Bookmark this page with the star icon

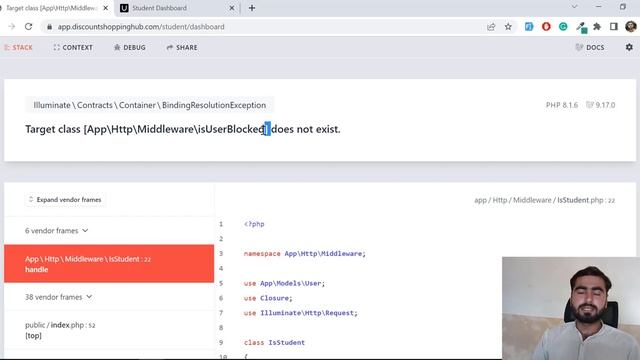pyautogui.click(x=508, y=27)
